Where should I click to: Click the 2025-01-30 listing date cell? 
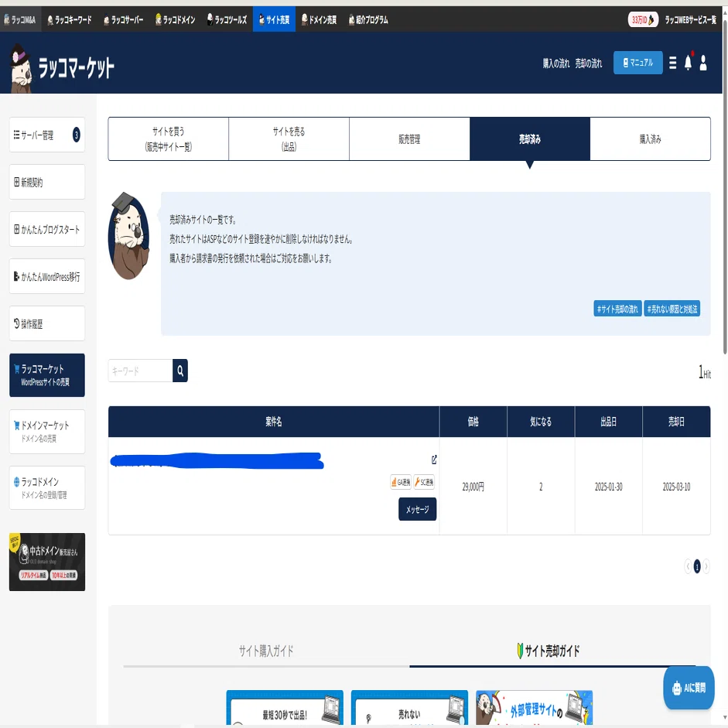(x=609, y=487)
